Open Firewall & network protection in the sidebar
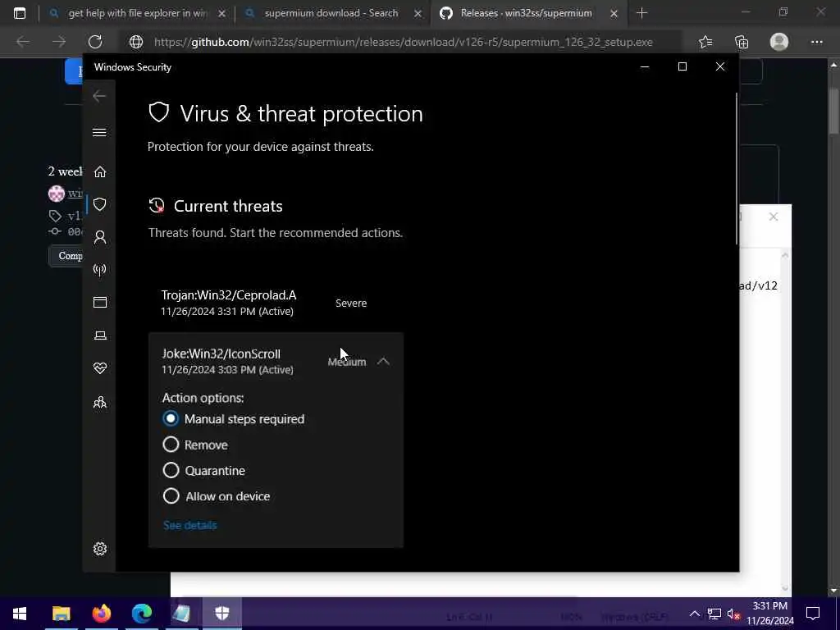Screen dimensions: 840x630 (x=99, y=269)
